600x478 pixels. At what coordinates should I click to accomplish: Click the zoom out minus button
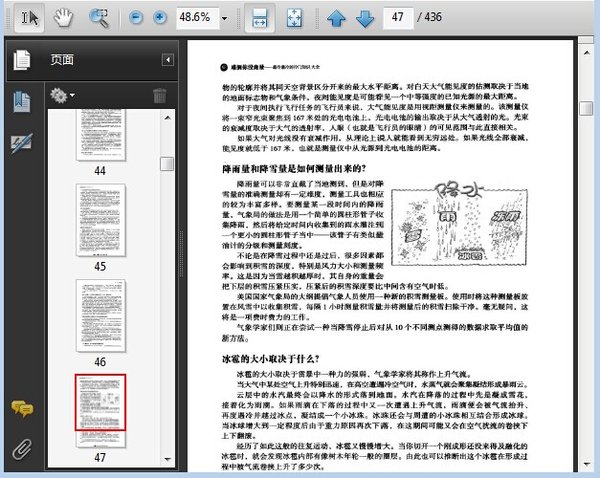click(136, 19)
